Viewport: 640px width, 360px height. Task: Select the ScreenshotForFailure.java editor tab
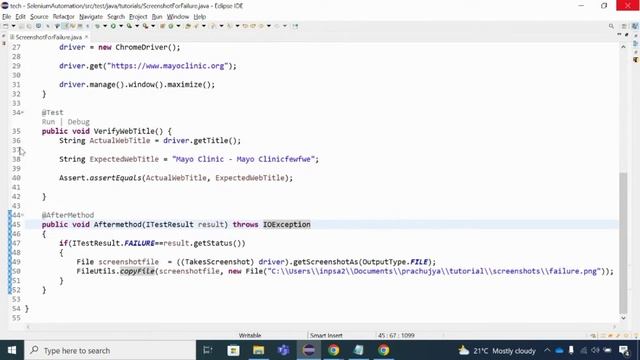[x=49, y=37]
